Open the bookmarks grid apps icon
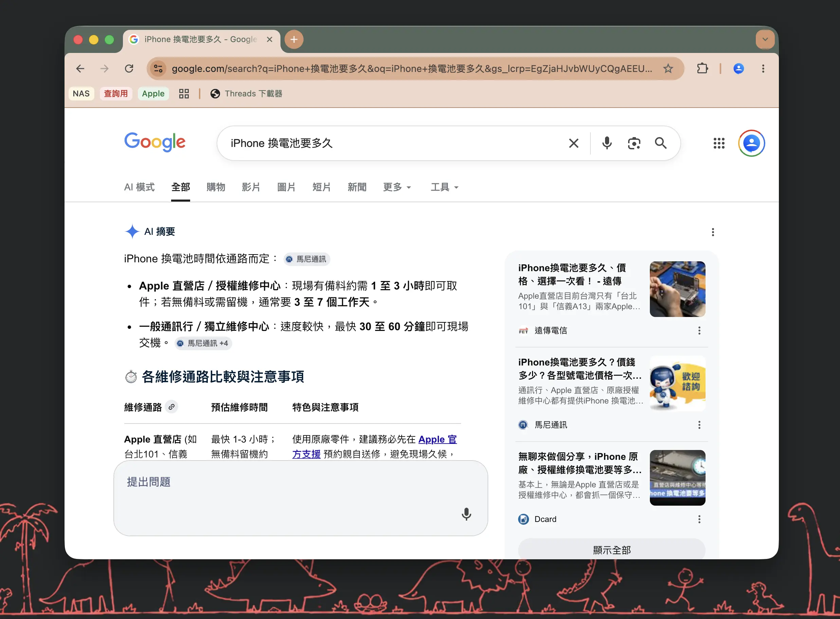The height and width of the screenshot is (619, 840). point(184,94)
